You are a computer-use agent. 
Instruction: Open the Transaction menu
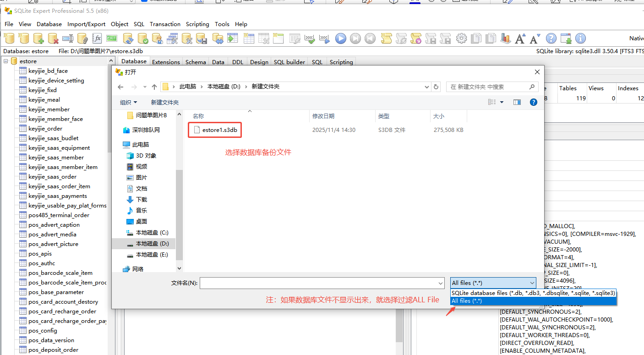point(165,24)
